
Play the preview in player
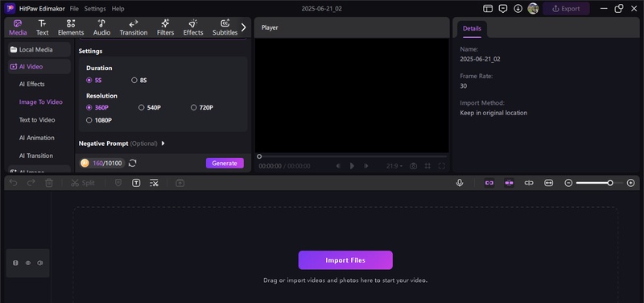352,166
